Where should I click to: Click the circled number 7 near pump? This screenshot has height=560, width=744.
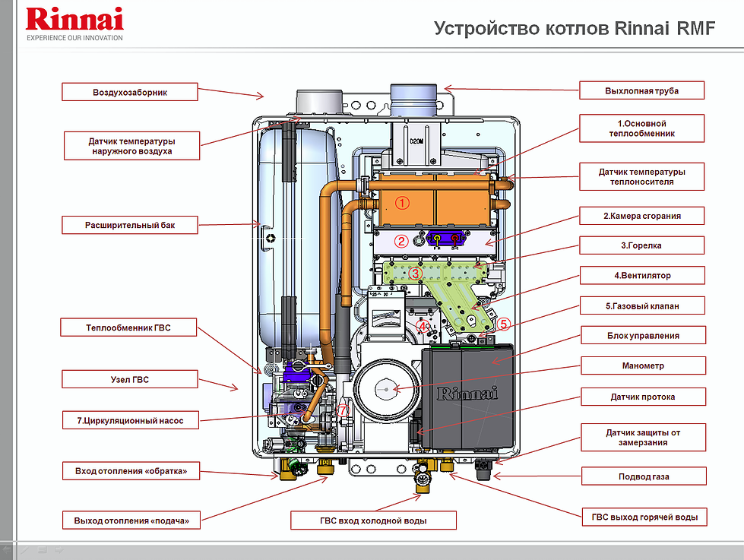point(343,410)
